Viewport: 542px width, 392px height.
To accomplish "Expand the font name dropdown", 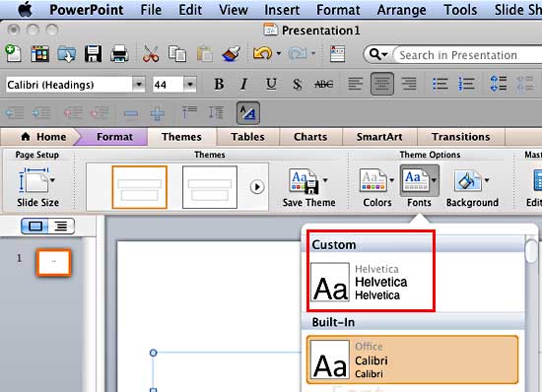I will coord(139,85).
